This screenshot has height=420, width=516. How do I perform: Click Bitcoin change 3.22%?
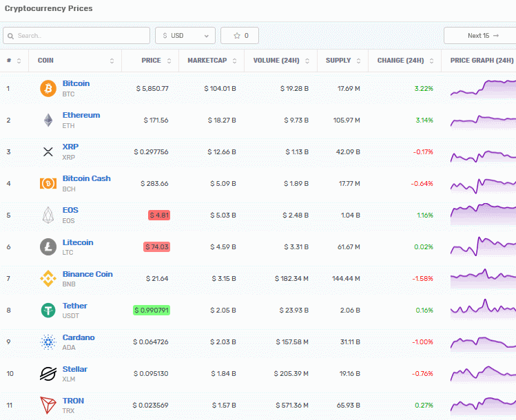(x=424, y=88)
